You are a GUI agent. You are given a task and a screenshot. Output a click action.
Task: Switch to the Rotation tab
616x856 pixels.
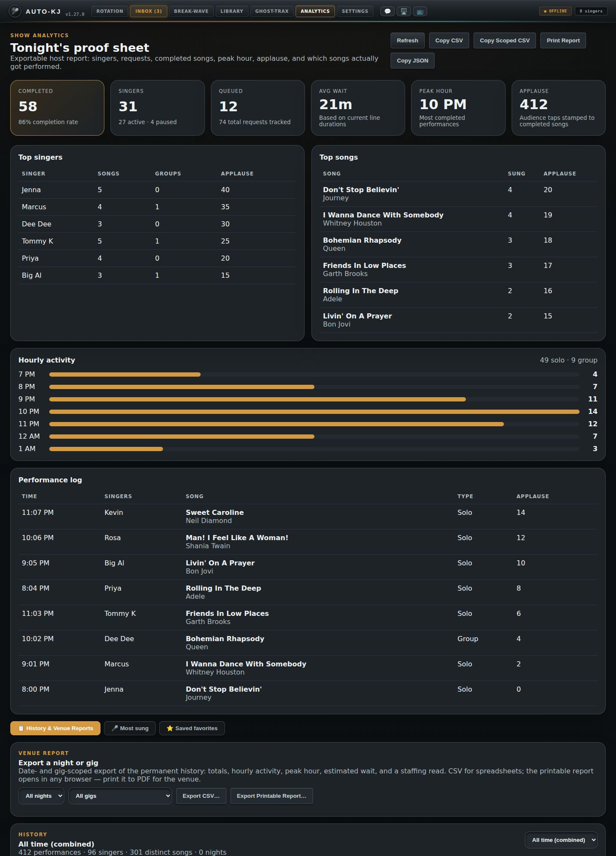pos(110,11)
